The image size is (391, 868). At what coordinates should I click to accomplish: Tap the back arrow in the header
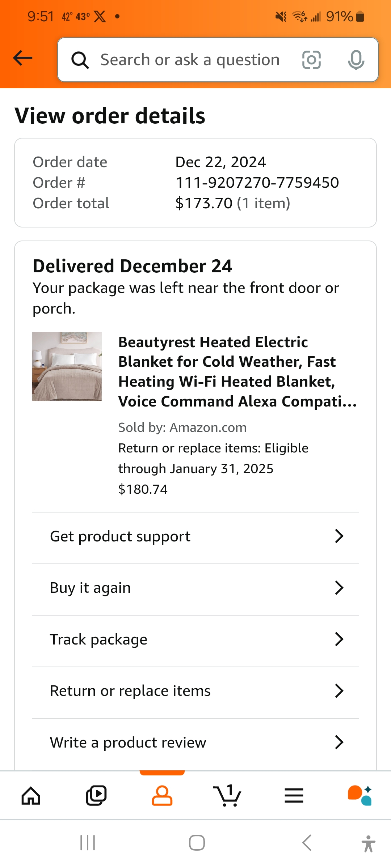pos(22,58)
